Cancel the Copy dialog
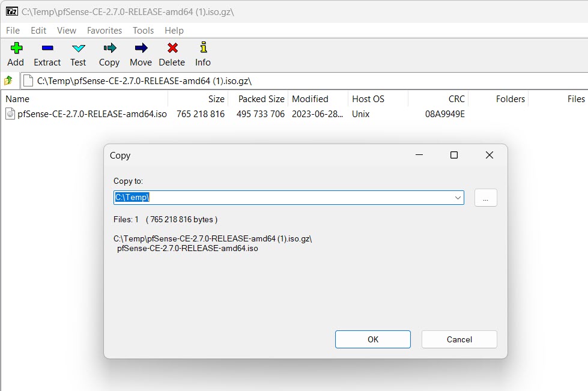This screenshot has height=391, width=588. click(x=459, y=339)
